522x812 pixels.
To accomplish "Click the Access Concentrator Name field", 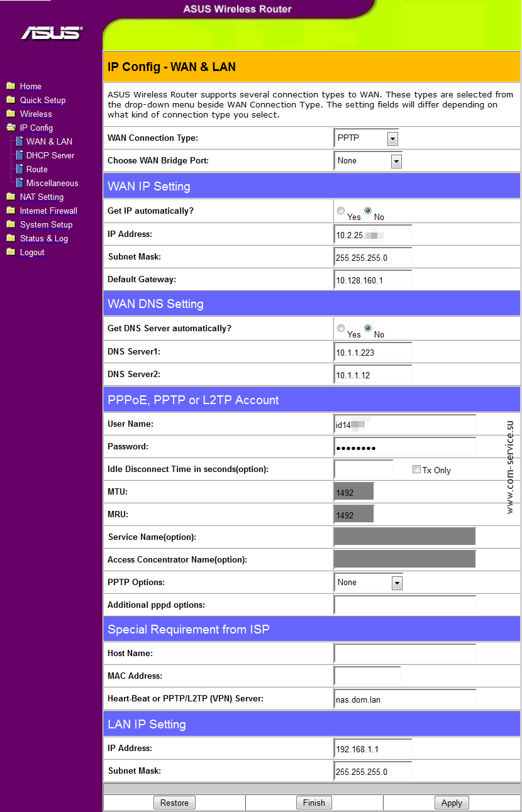I will 405,559.
